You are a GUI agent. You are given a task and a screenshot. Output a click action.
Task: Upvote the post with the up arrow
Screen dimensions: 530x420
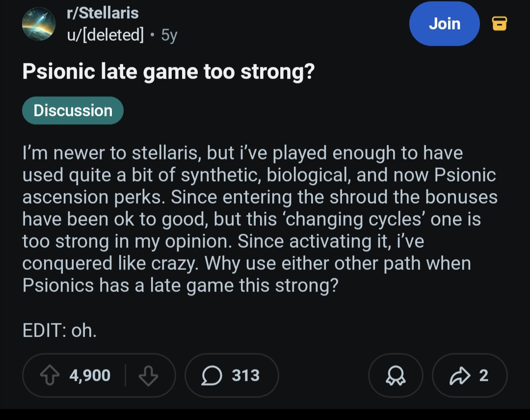pyautogui.click(x=50, y=375)
